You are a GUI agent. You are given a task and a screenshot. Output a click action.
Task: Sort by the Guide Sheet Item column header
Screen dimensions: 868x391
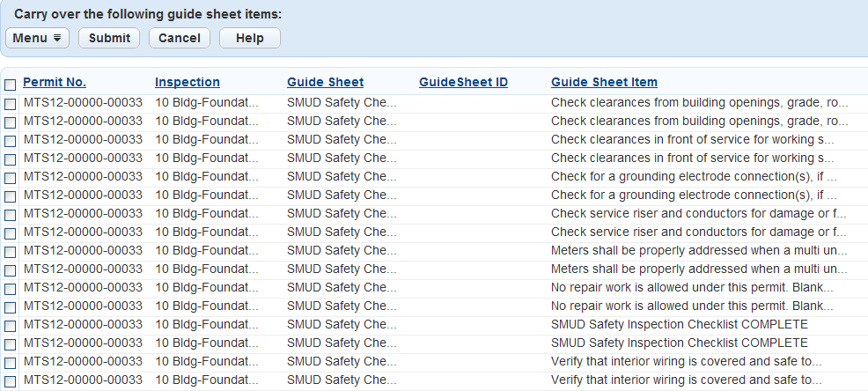(x=604, y=82)
